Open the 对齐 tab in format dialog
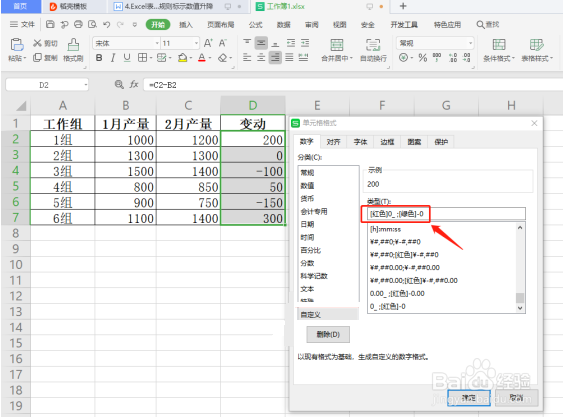 [333, 142]
